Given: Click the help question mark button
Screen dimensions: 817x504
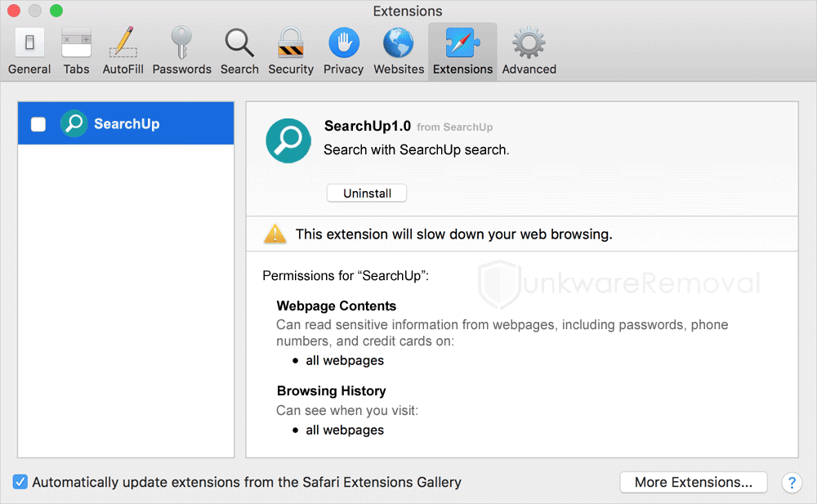Looking at the screenshot, I should [792, 483].
